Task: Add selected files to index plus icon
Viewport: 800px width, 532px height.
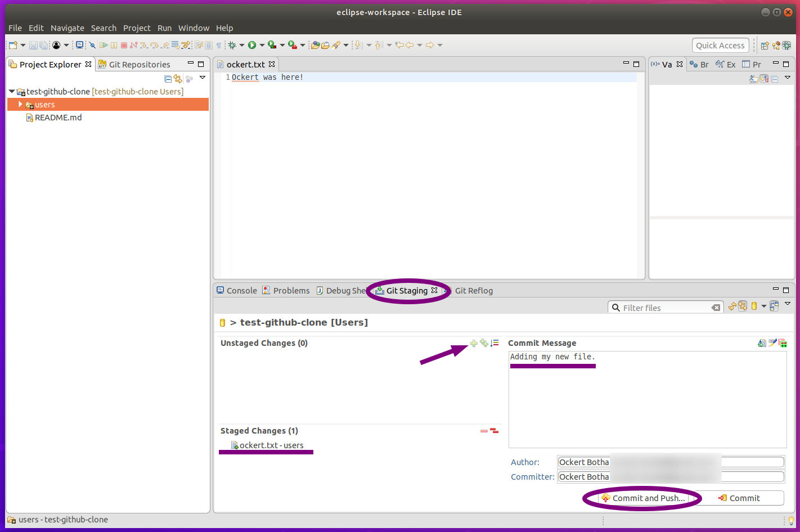Action: click(474, 343)
